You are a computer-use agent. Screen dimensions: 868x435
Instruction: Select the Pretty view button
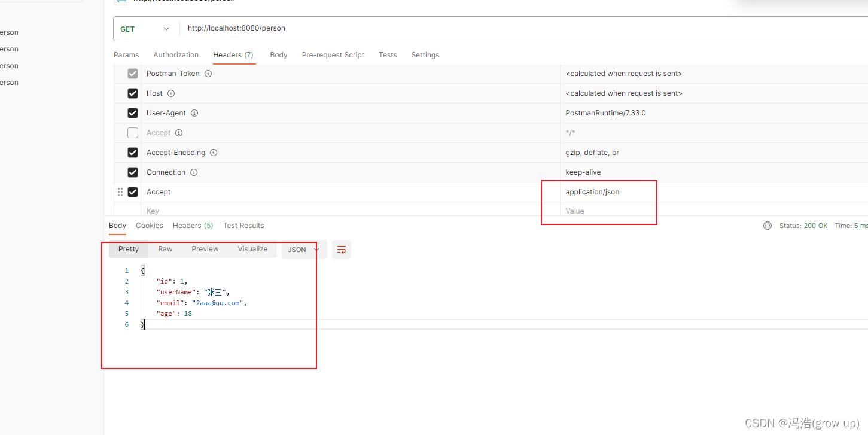(x=129, y=249)
